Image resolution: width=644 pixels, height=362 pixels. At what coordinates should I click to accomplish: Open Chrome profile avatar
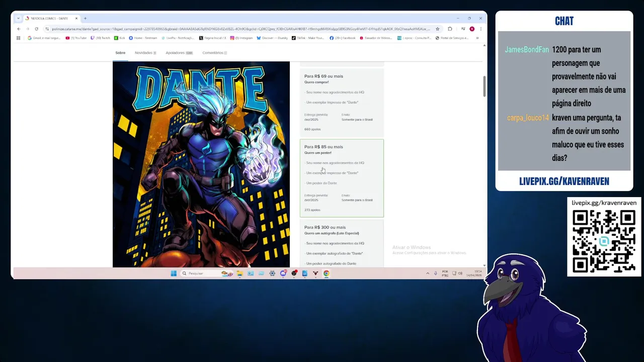click(472, 29)
